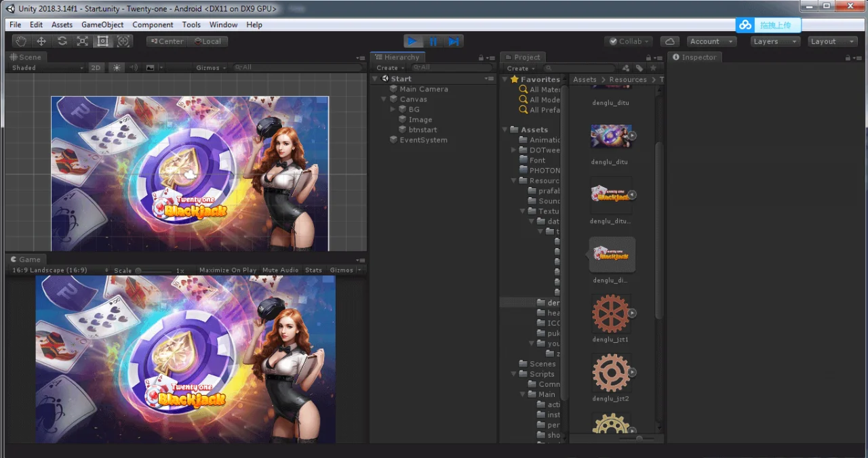Click the Collab button

tap(629, 41)
